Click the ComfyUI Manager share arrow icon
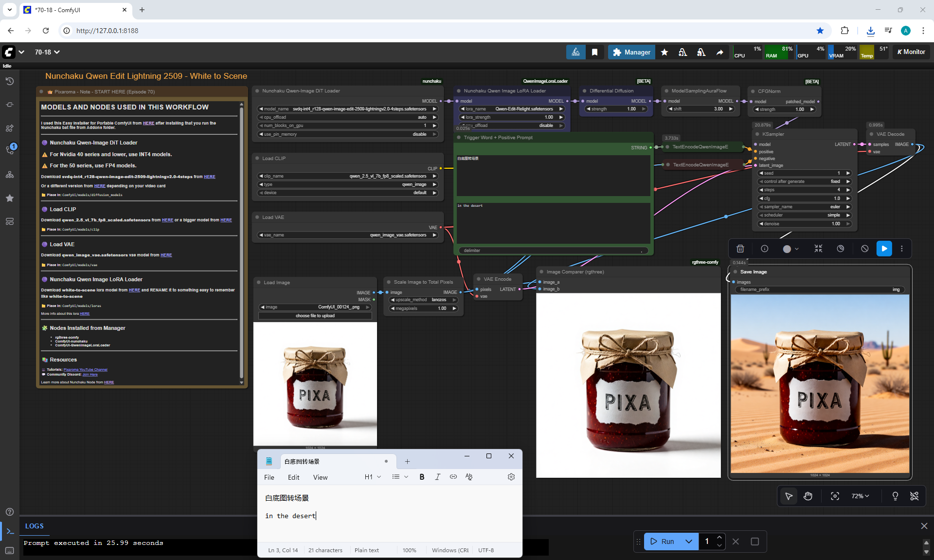Viewport: 934px width, 560px height. 719,52
